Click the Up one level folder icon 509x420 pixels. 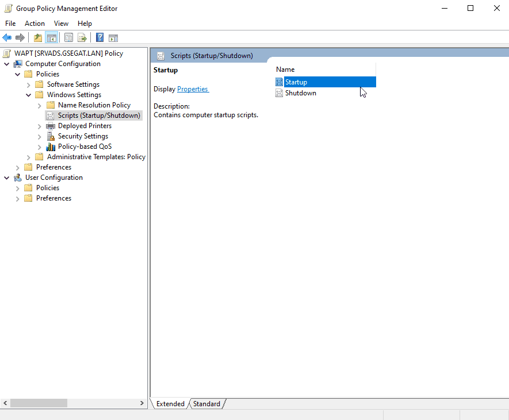[x=38, y=38]
